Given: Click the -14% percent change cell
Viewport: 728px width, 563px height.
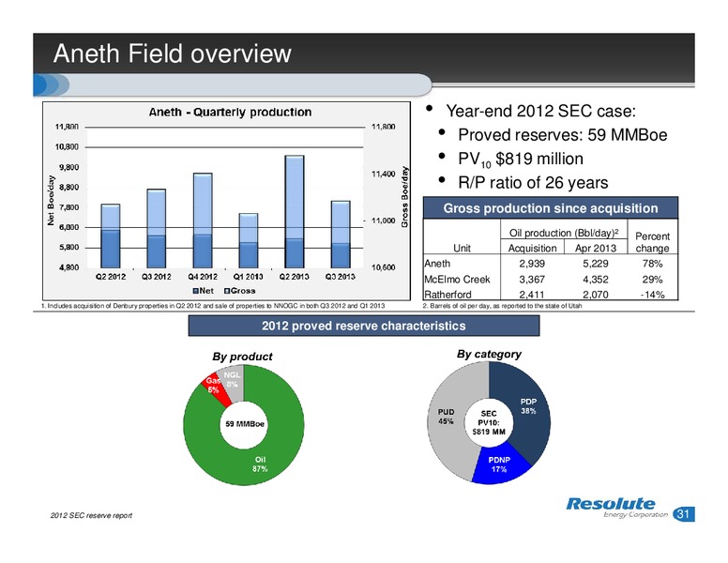Looking at the screenshot, I should pos(652,294).
